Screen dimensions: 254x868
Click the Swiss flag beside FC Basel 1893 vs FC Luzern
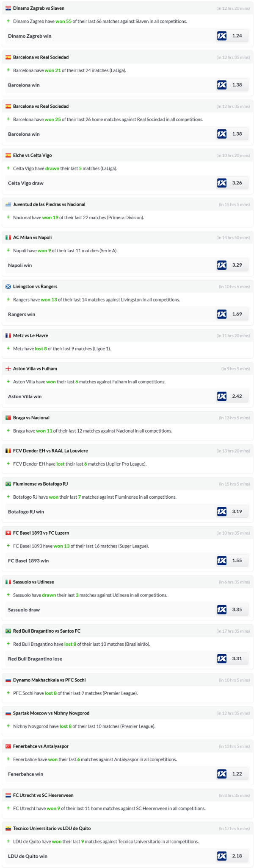(x=8, y=533)
